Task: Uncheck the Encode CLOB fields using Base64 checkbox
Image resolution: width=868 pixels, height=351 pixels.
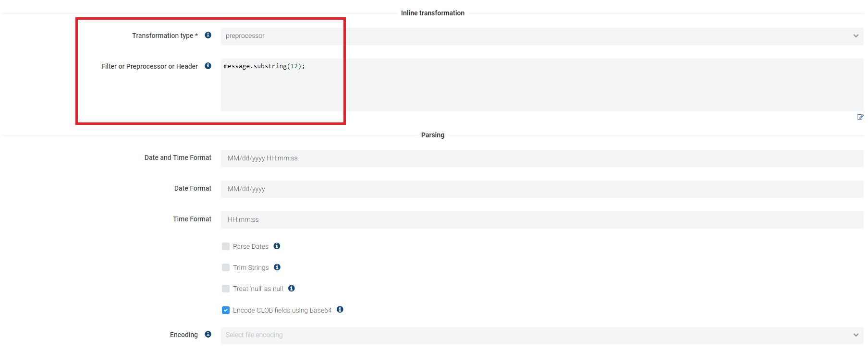Action: [226, 310]
